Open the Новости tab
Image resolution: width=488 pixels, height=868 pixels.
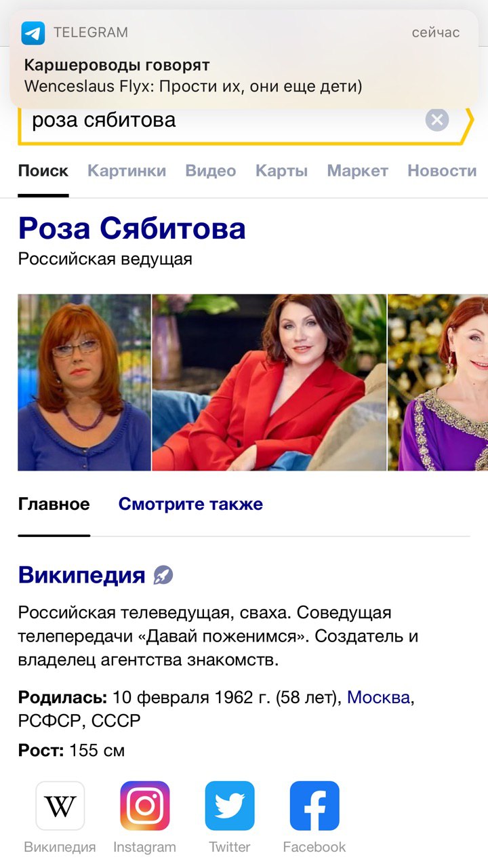point(442,171)
